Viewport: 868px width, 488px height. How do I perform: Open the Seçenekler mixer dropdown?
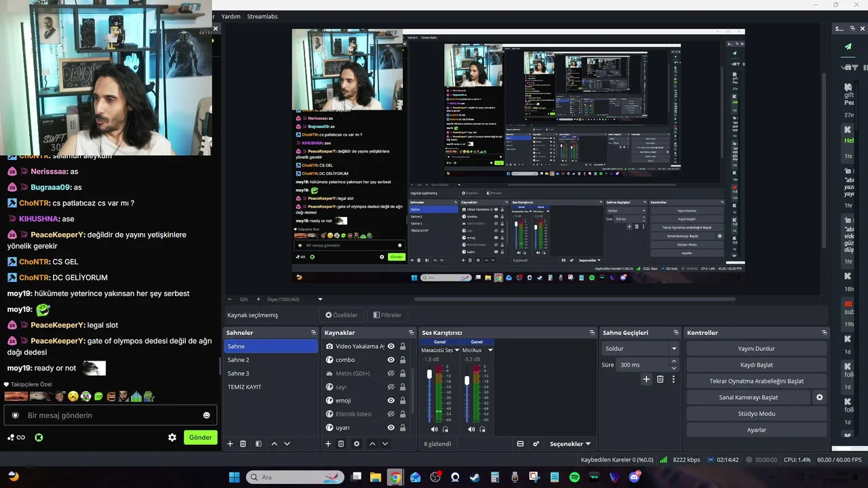(x=570, y=444)
